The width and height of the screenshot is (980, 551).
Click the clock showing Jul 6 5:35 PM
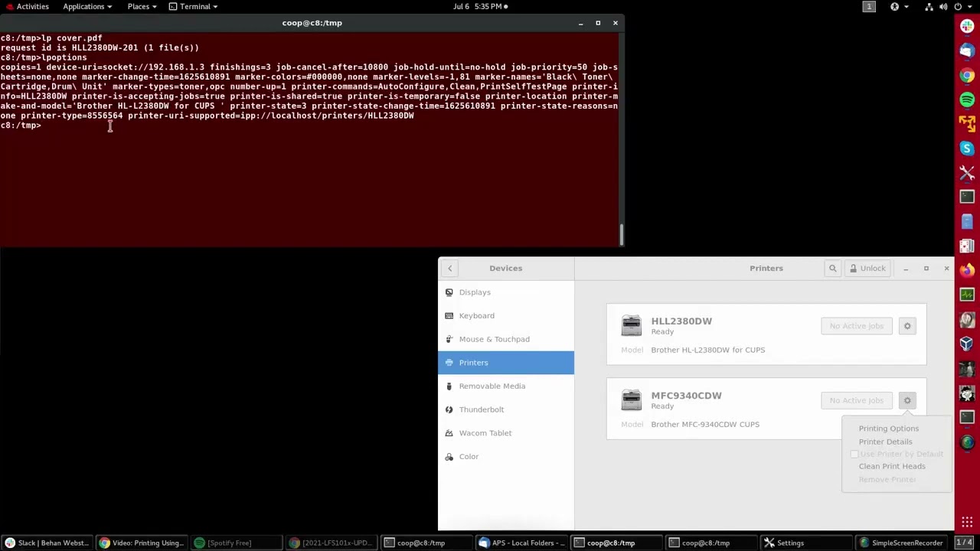coord(480,6)
